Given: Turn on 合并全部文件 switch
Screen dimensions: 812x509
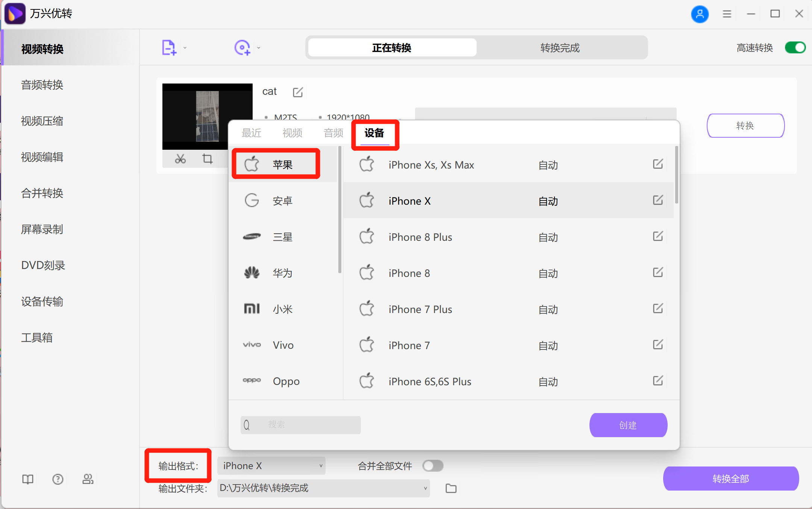Looking at the screenshot, I should [x=433, y=465].
